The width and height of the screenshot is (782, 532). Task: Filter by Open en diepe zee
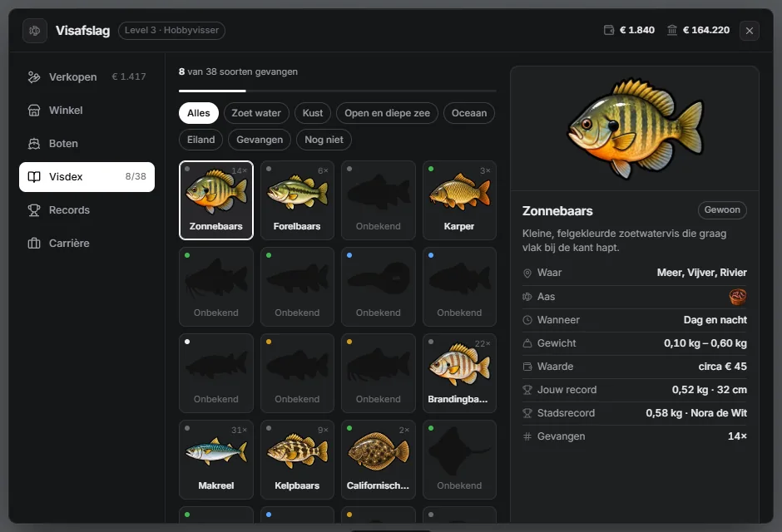tap(387, 113)
